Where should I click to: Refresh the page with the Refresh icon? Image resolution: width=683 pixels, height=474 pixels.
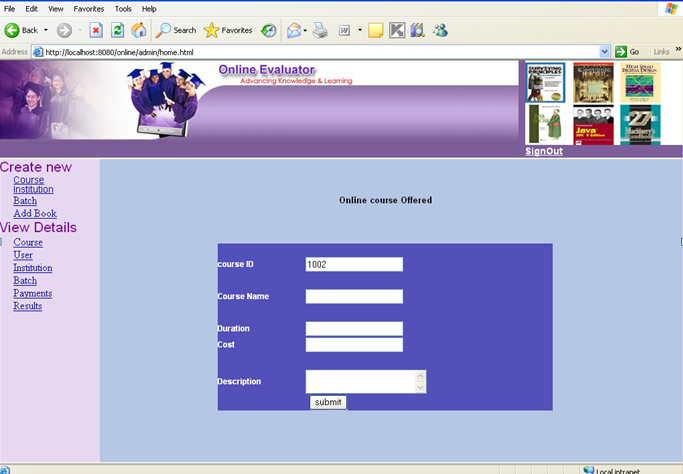click(x=117, y=30)
